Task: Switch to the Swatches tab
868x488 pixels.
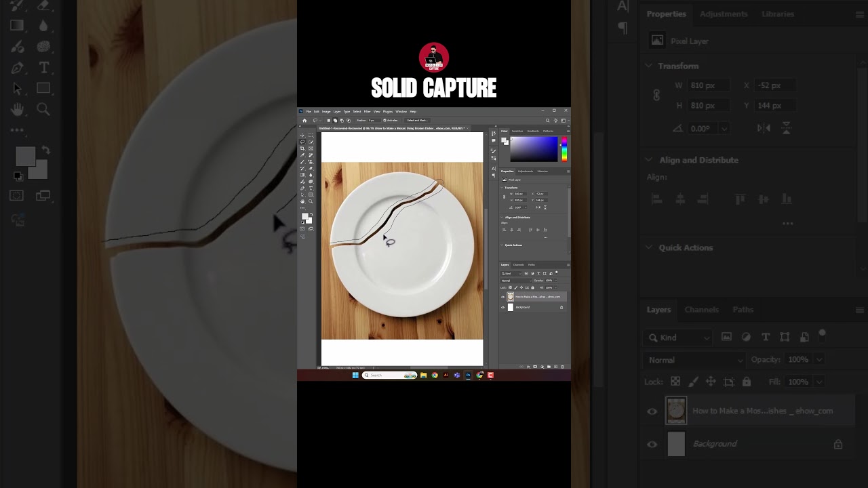Action: click(x=517, y=131)
